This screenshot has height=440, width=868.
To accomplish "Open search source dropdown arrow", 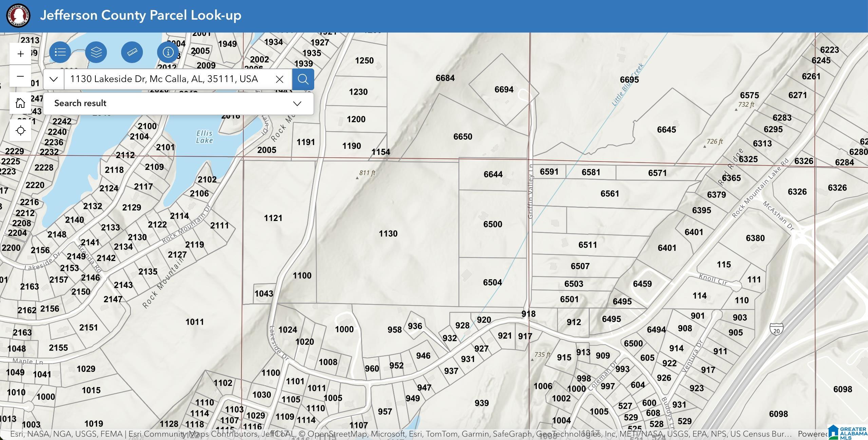I will (x=54, y=79).
